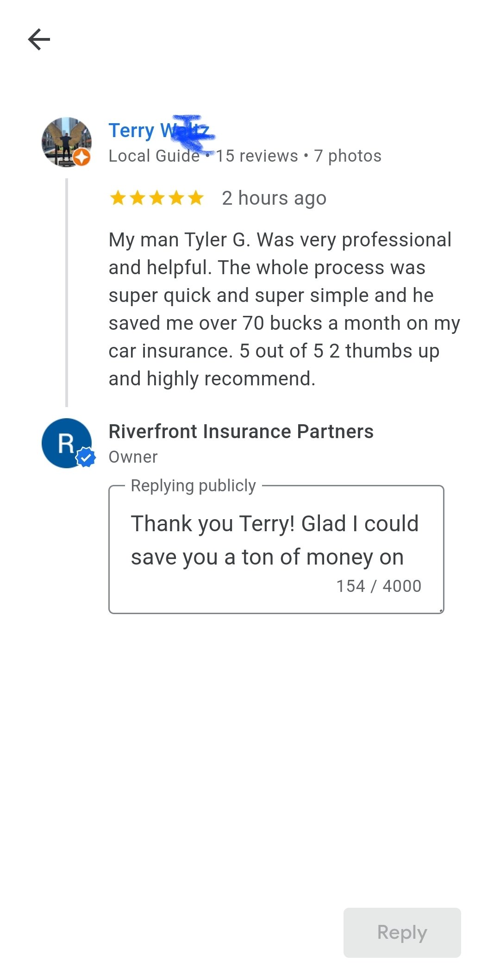Focus the 'Replying publicly' reply text field

click(275, 540)
